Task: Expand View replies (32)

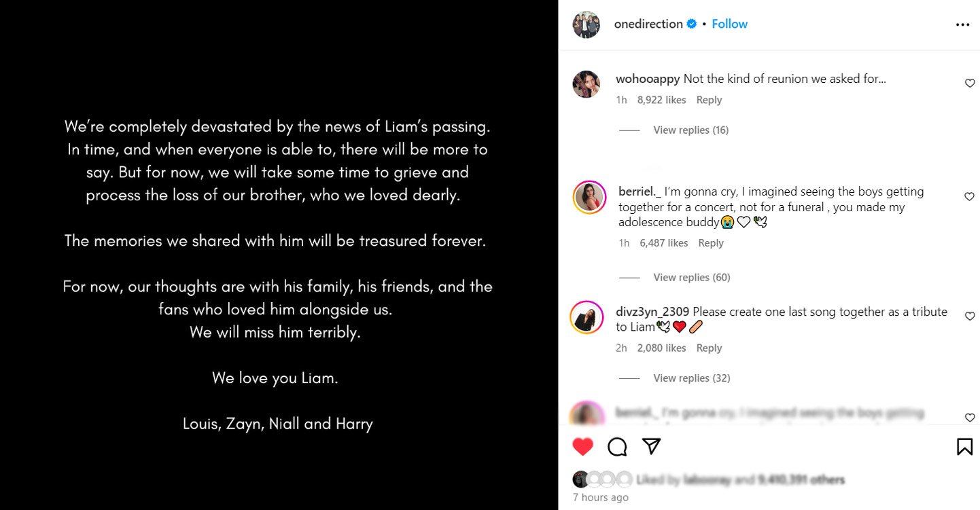Action: 691,378
